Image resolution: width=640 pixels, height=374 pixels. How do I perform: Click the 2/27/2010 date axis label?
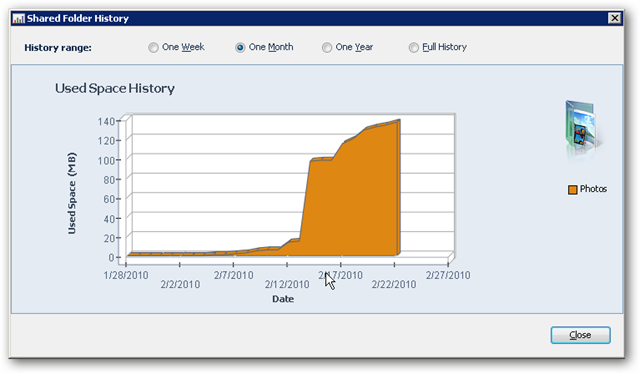[x=448, y=275]
